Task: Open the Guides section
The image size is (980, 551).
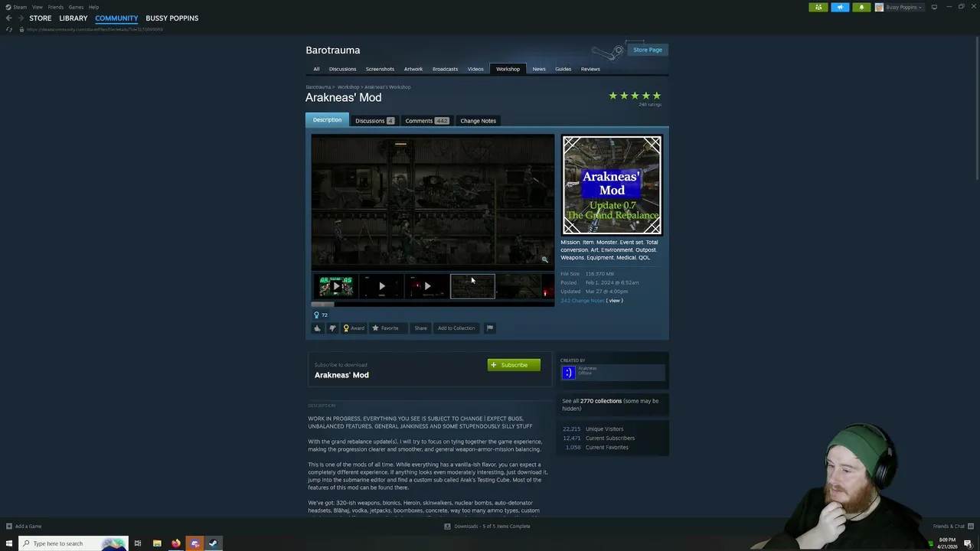Action: 563,69
